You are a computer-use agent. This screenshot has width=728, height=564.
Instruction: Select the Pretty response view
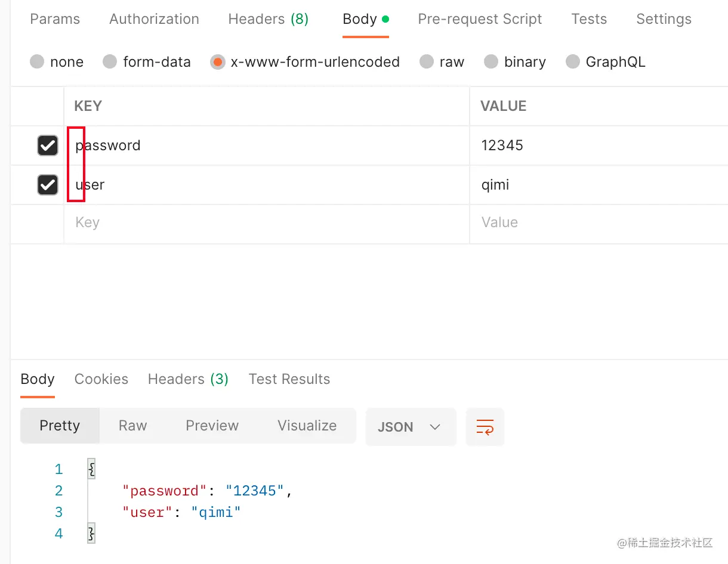[x=60, y=426]
